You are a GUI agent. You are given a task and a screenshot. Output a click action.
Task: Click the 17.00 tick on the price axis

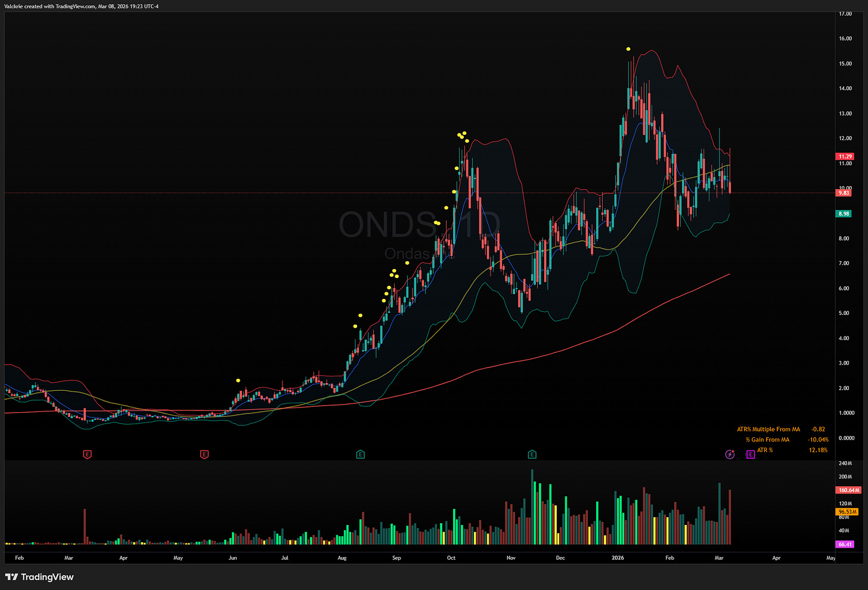pos(845,13)
